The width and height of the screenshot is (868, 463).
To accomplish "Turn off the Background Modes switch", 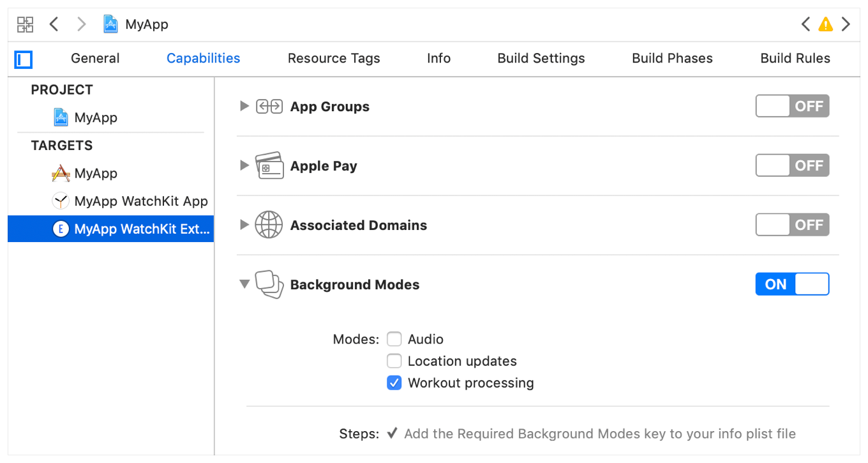I will (x=792, y=285).
